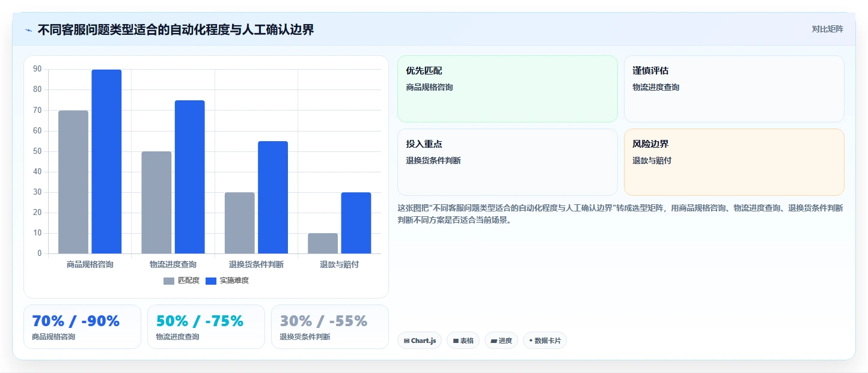Open the 投入重点 matrix card
Screen dimensions: 868x373
point(507,162)
